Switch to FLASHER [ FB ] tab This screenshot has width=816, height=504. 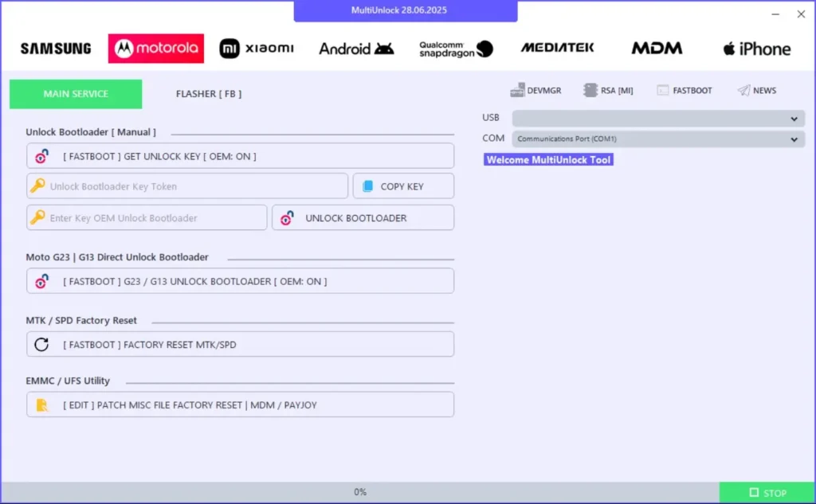(209, 94)
